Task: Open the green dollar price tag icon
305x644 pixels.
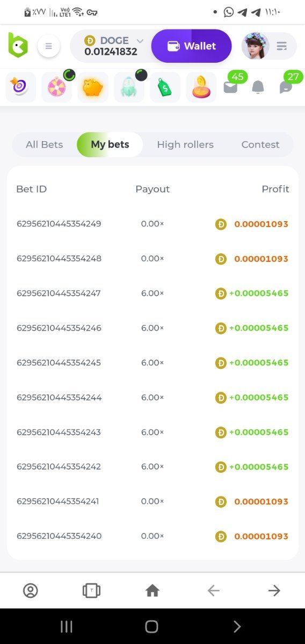Action: 165,87
